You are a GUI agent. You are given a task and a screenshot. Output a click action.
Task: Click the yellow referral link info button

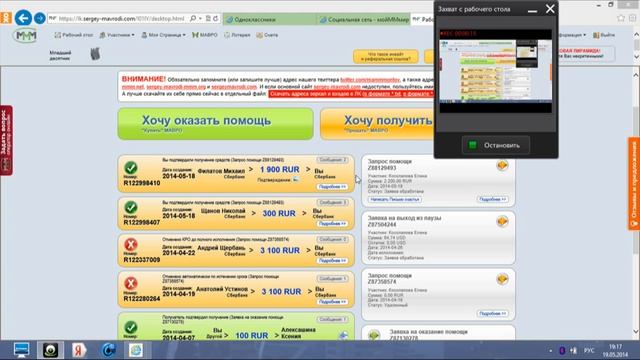coord(386,56)
